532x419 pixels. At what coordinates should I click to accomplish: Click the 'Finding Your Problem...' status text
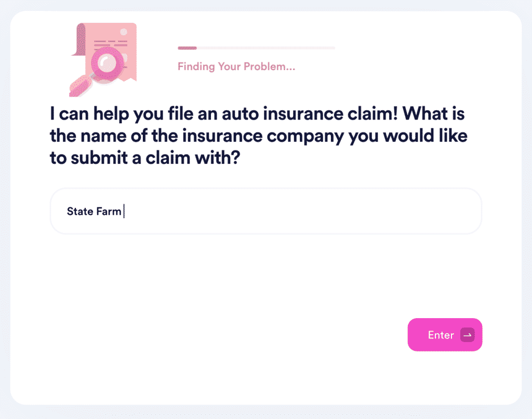coord(236,67)
